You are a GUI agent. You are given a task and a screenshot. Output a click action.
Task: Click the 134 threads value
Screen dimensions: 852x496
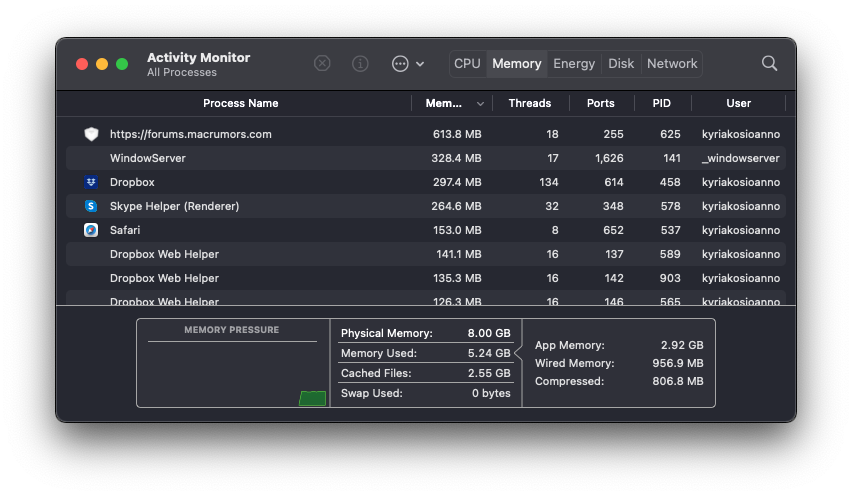coord(549,182)
